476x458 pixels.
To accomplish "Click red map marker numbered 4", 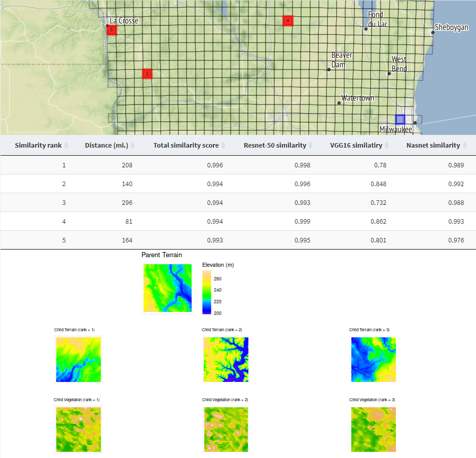I will coord(288,21).
